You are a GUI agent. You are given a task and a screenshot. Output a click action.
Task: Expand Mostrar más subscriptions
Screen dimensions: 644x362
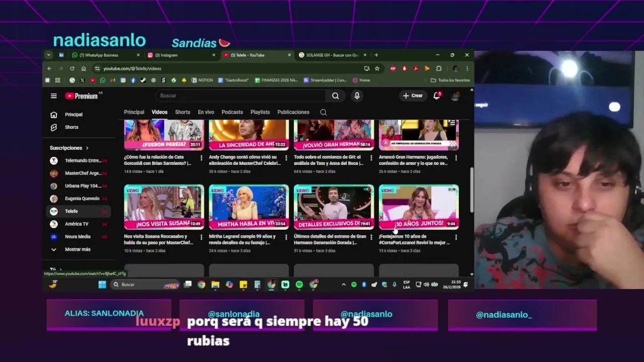78,249
